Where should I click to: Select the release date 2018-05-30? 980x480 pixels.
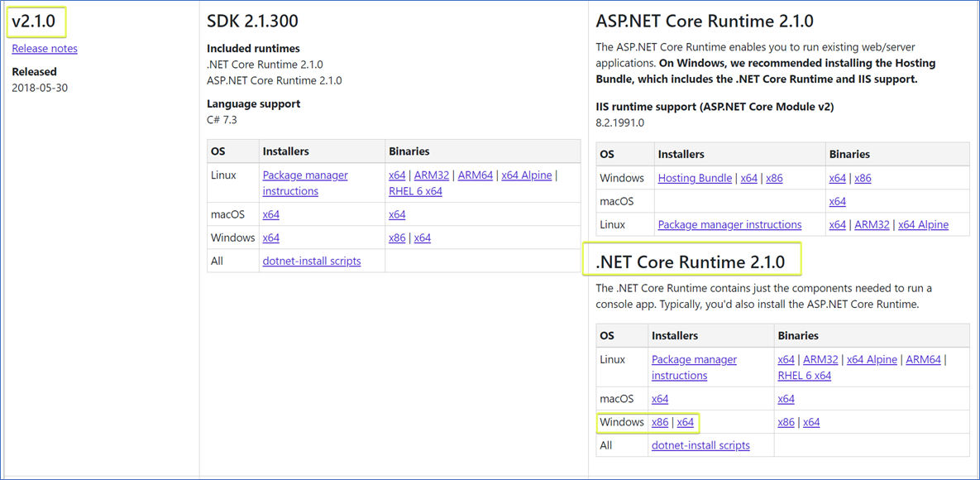click(x=40, y=88)
